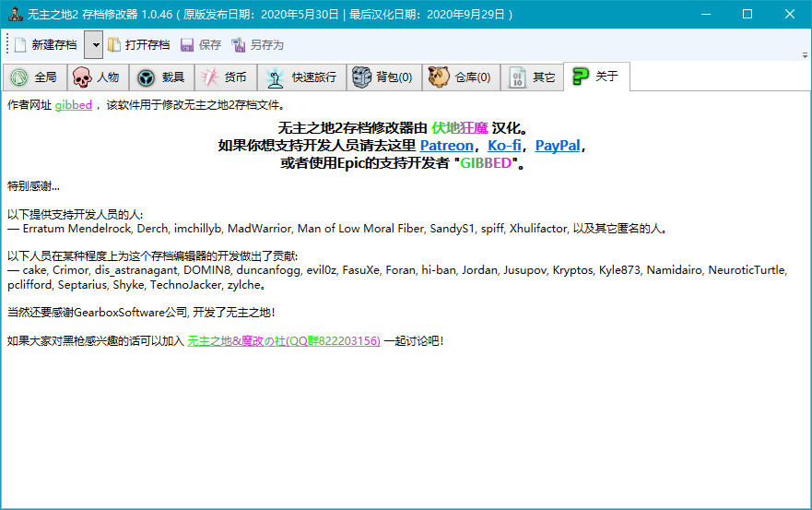Image resolution: width=812 pixels, height=510 pixels.
Task: Open the Ko-fi donation link
Action: (504, 146)
